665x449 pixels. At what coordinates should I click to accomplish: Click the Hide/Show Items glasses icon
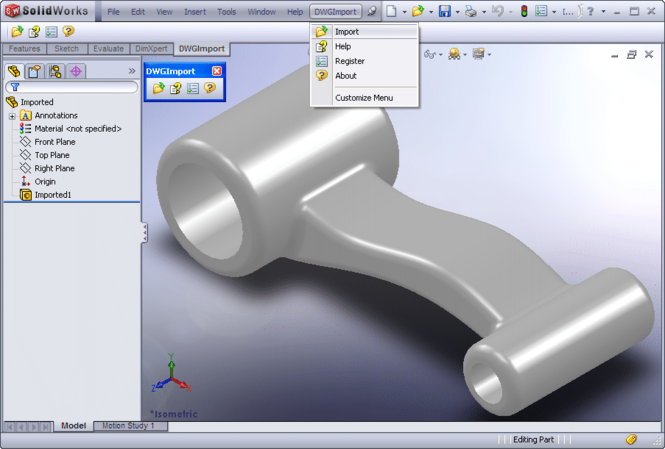[x=430, y=54]
